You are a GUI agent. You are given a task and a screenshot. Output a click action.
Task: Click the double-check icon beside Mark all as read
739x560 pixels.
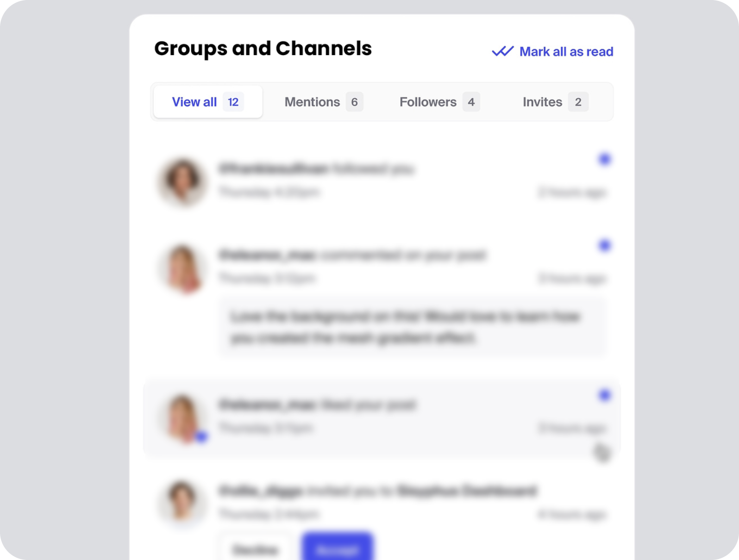click(x=502, y=51)
